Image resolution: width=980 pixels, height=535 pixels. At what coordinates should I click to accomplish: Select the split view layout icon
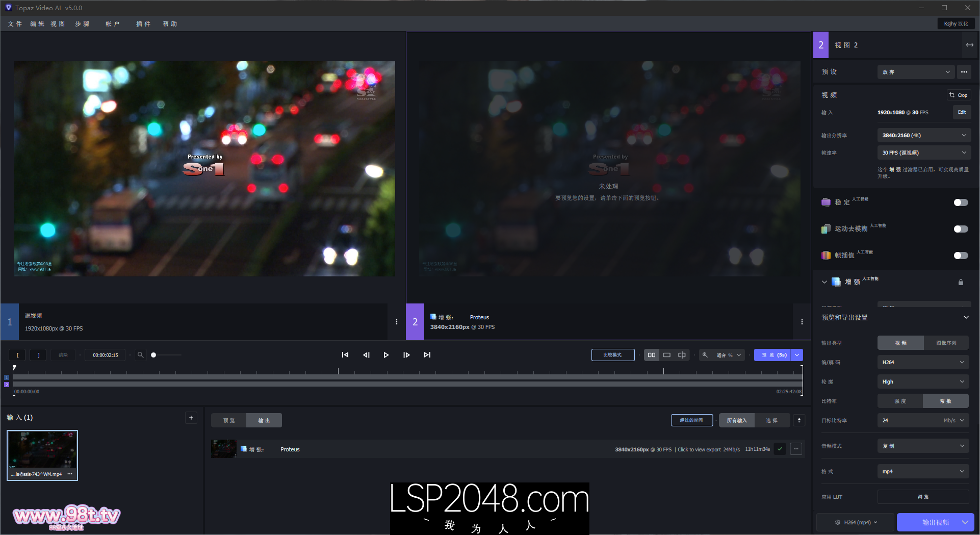tap(682, 355)
